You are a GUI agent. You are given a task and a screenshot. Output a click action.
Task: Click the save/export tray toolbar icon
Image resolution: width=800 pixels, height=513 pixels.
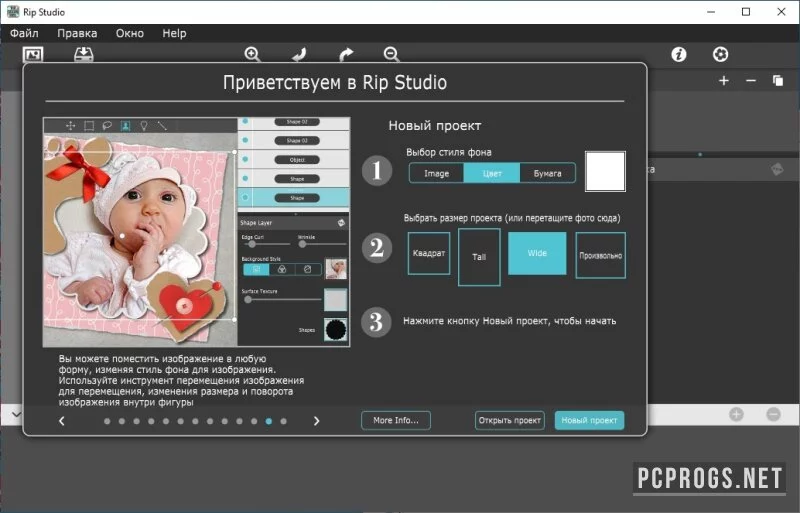tap(84, 54)
